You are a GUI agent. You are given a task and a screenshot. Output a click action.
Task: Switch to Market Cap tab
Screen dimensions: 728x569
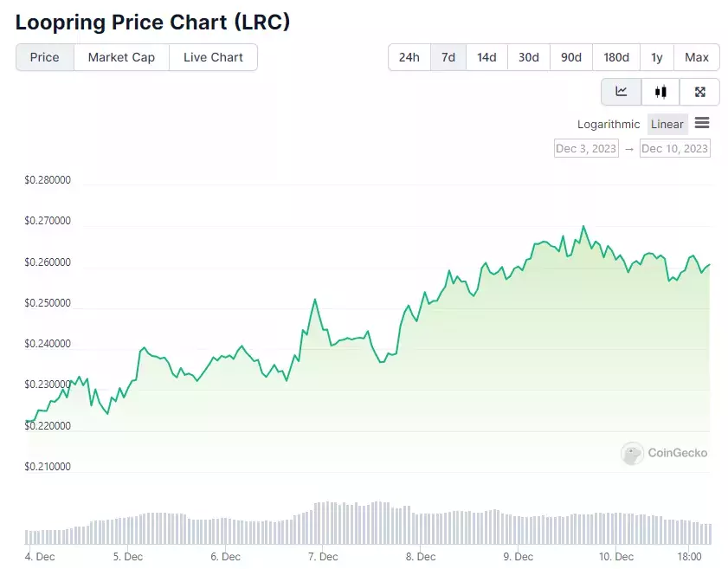click(121, 57)
